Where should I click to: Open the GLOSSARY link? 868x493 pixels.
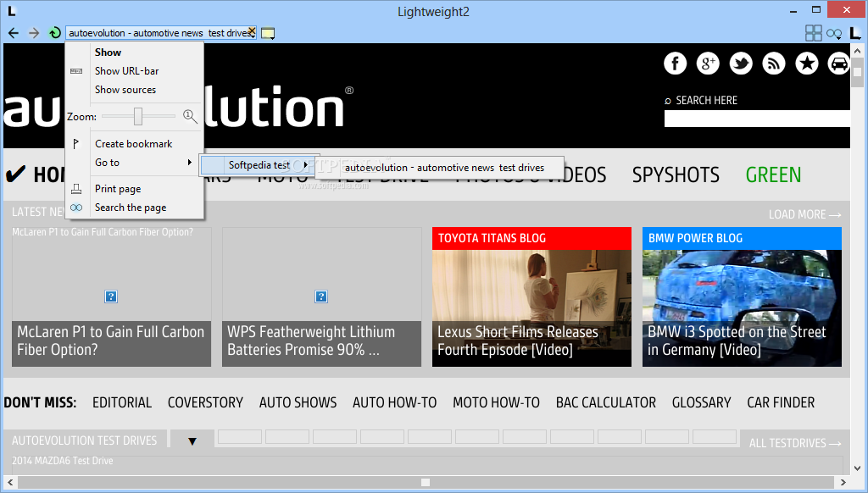coord(701,402)
